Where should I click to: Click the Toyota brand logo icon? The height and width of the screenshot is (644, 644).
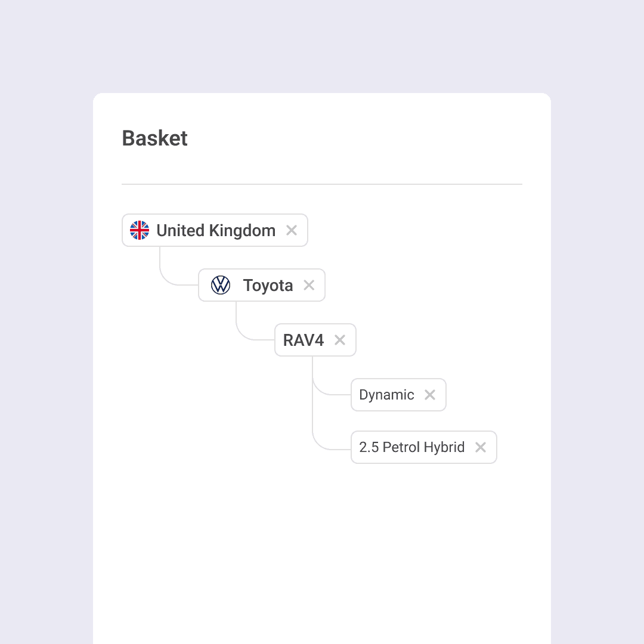click(x=220, y=285)
